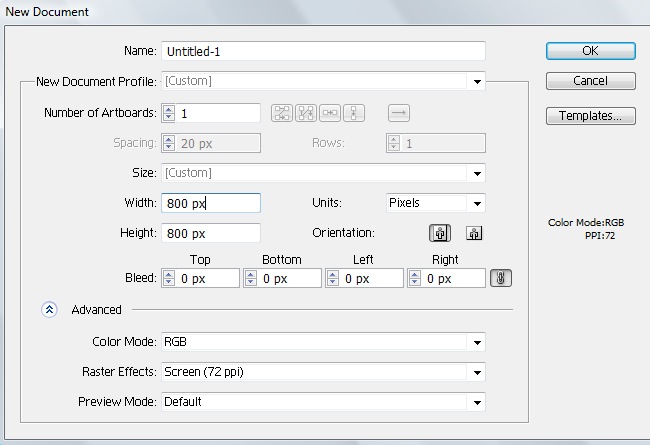Click the Name field with Untitled-1
The width and height of the screenshot is (650, 445).
(x=323, y=51)
